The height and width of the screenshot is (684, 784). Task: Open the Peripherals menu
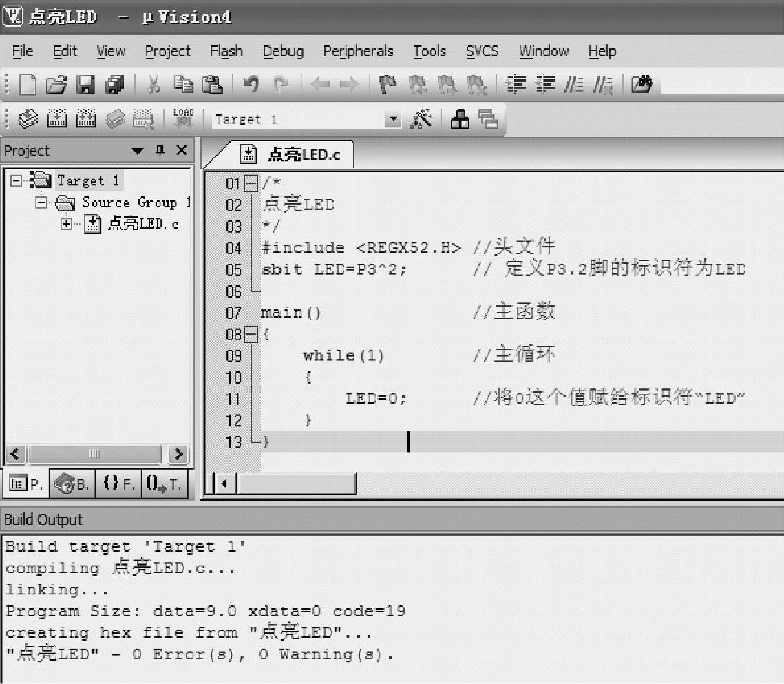(358, 51)
